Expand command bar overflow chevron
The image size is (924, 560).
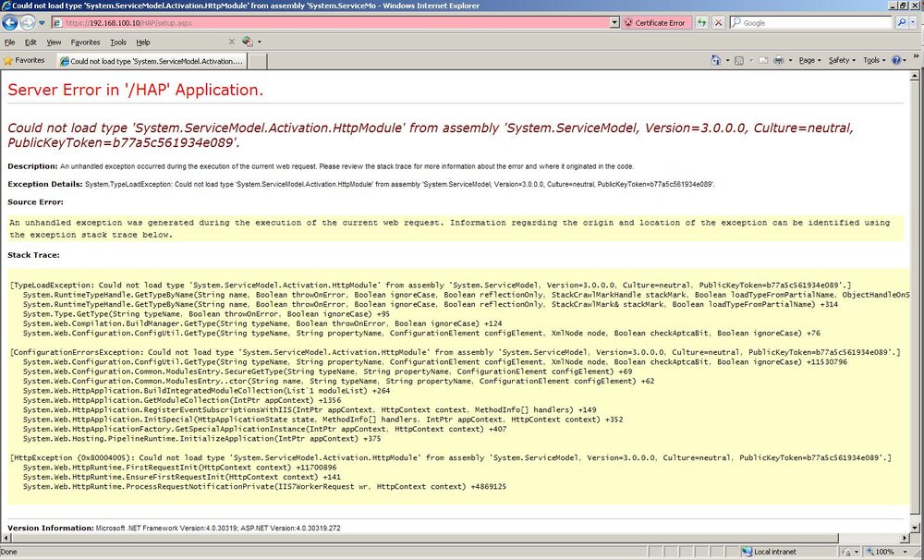click(x=917, y=56)
